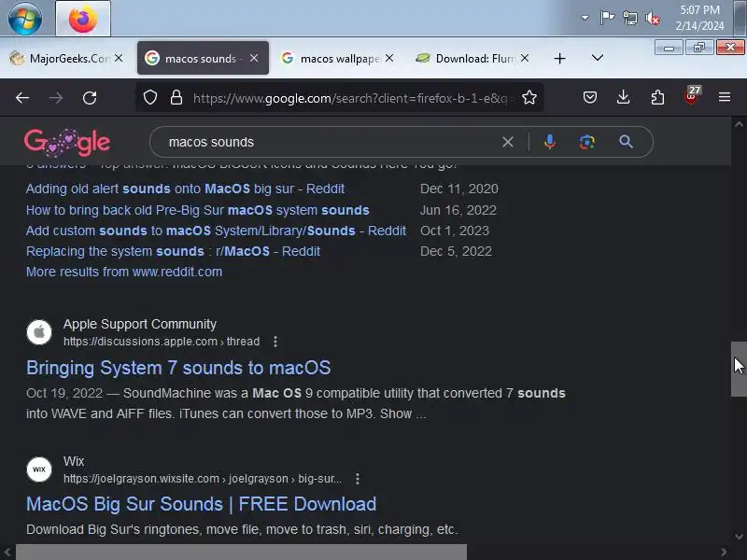
Task: Open tracking protection shield icon
Action: coord(150,98)
